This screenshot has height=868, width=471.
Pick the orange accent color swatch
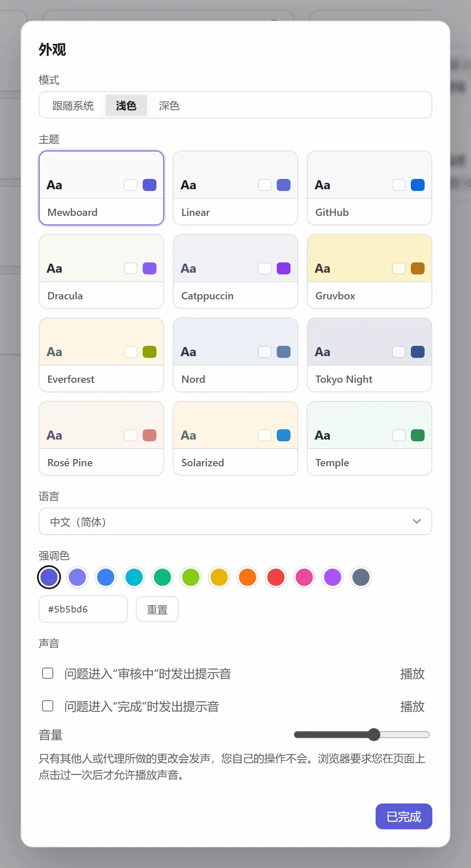[x=248, y=577]
